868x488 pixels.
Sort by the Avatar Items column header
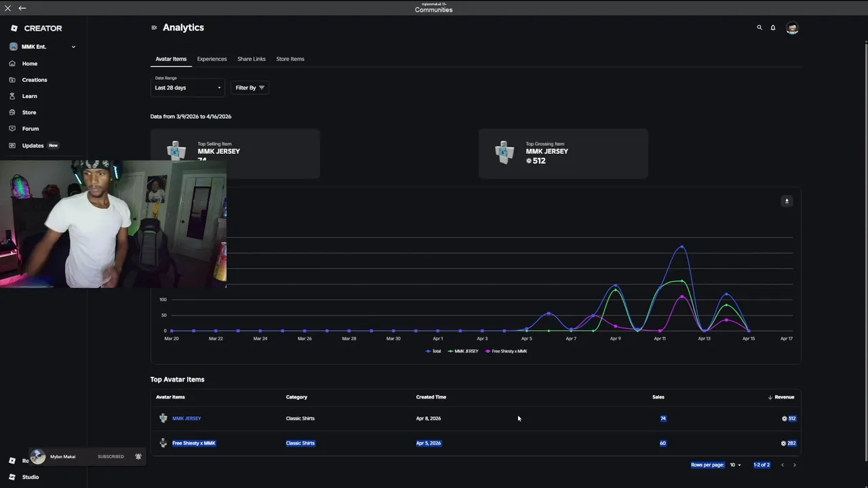[170, 397]
